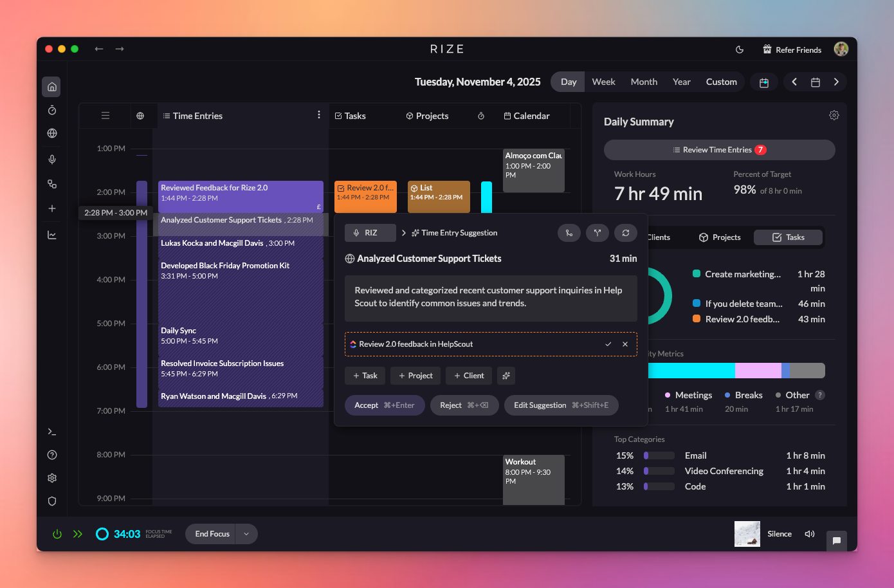
Task: Open the command prompt icon in sidebar
Action: point(52,432)
